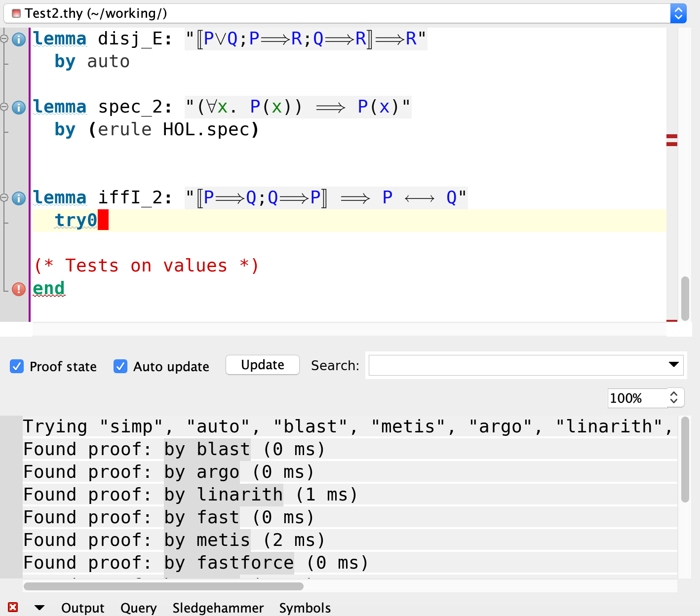Collapse the fold at lemma iffI_2
The image size is (700, 616).
pos(4,197)
